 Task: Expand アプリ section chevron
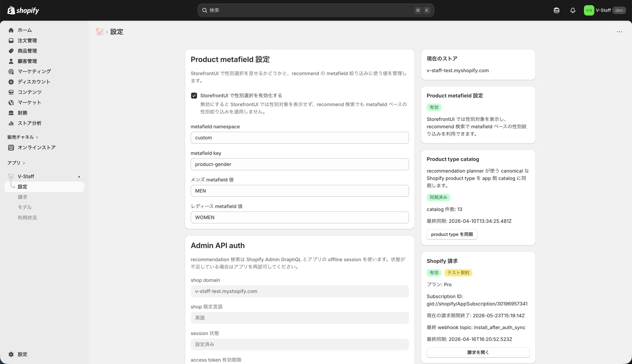click(24, 163)
